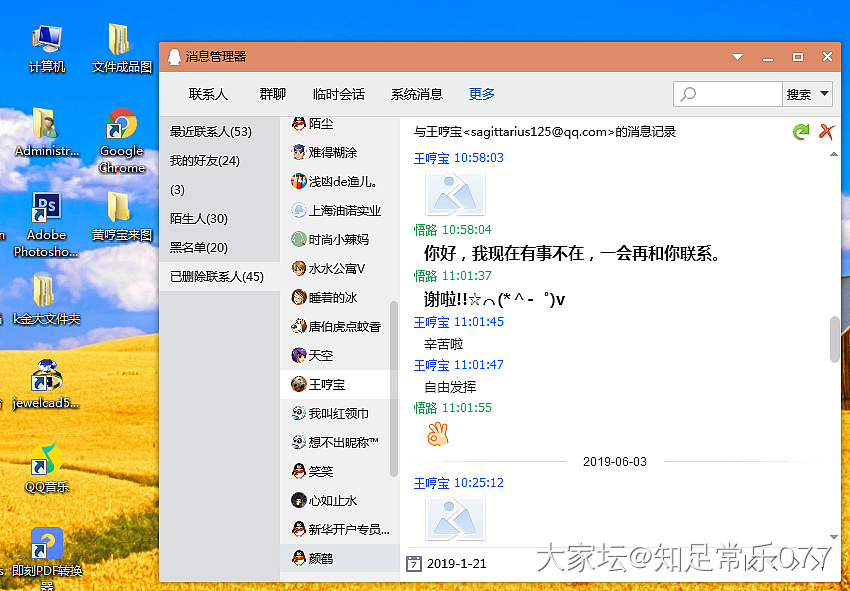This screenshot has height=591, width=850.
Task: Click the green refresh icon in message record
Action: (800, 132)
